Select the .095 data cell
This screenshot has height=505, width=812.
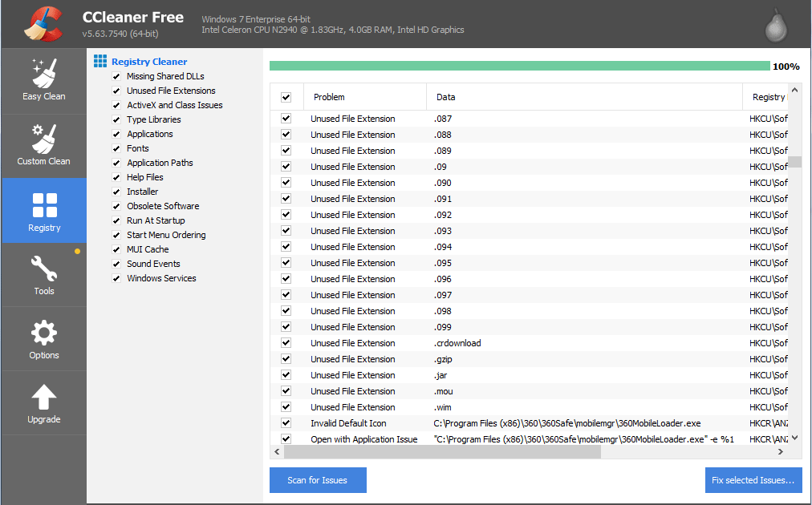443,263
